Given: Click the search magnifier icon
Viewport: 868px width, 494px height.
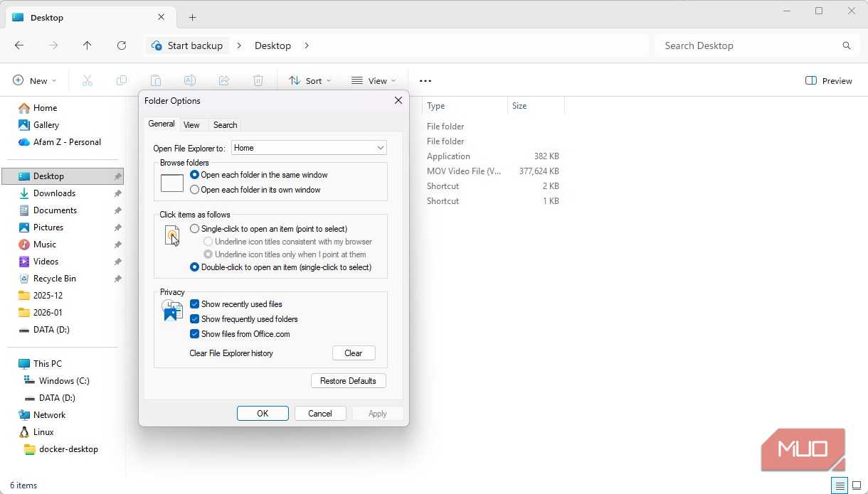Looking at the screenshot, I should click(847, 45).
